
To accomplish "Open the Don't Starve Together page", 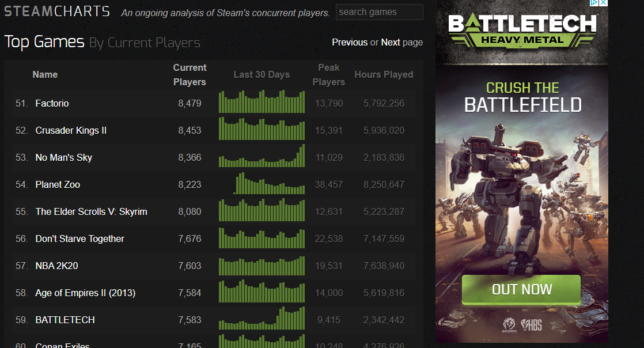I will 79,239.
